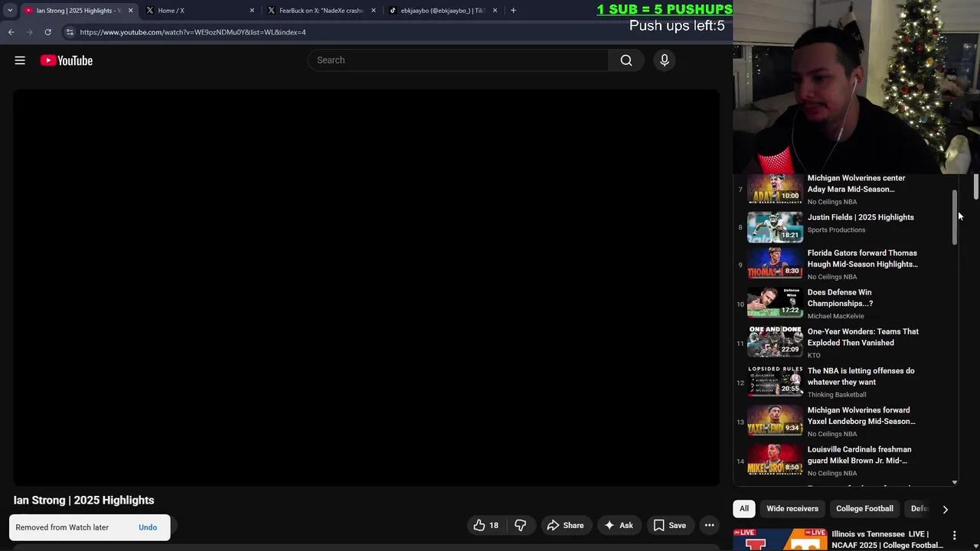The width and height of the screenshot is (980, 551).
Task: Close the FearBuck on X tab
Action: click(x=374, y=11)
